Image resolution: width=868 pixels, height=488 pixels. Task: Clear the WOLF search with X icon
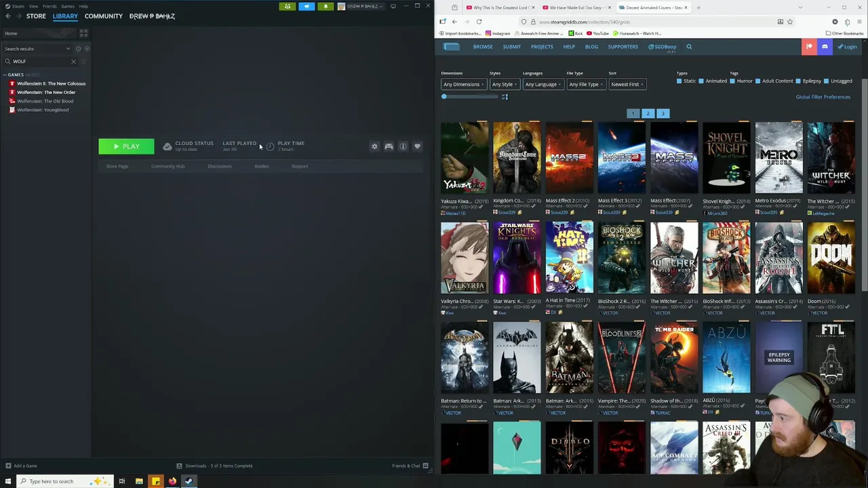point(73,62)
